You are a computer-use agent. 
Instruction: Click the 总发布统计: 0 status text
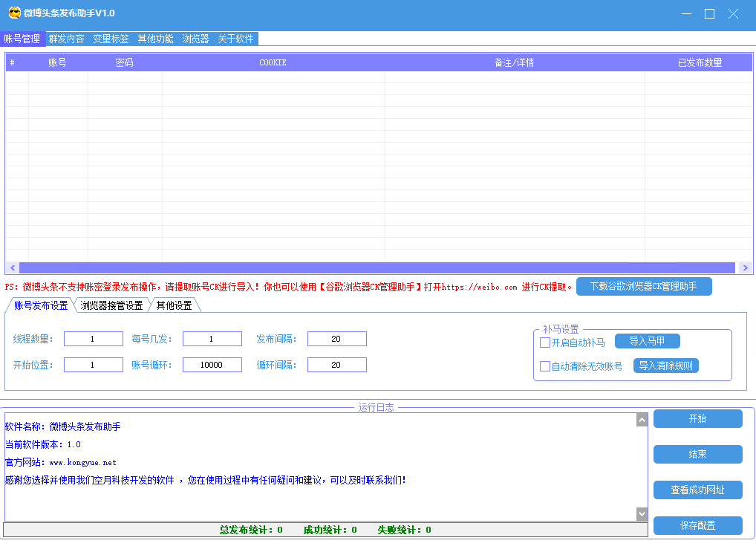[x=251, y=530]
